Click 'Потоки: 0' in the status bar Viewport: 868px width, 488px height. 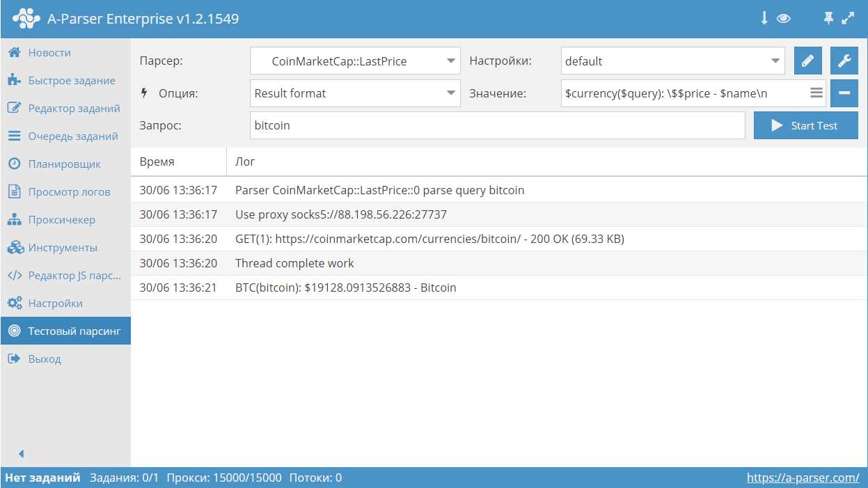(315, 478)
